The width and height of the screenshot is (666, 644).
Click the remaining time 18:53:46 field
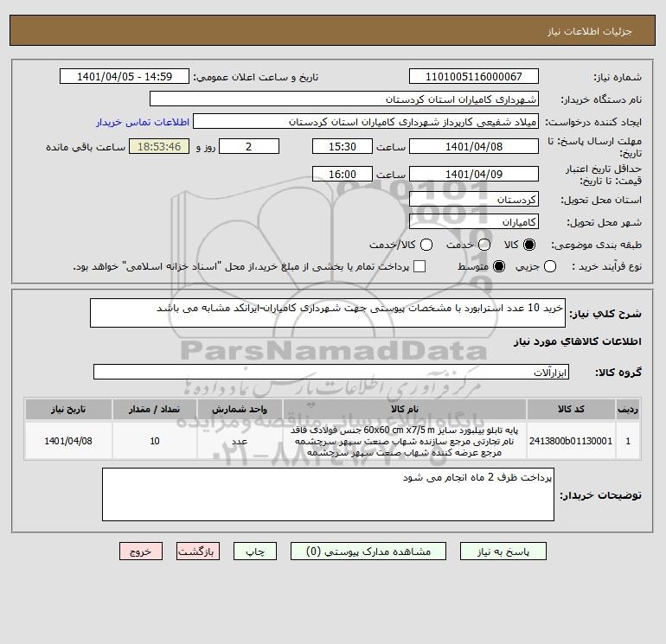[x=159, y=146]
